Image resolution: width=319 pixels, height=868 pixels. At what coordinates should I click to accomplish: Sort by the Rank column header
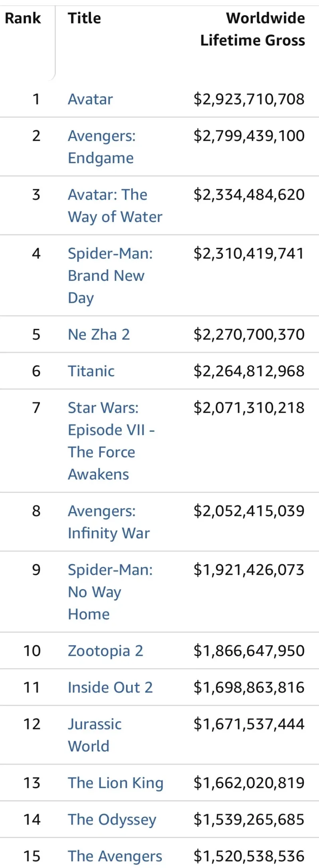pyautogui.click(x=23, y=18)
